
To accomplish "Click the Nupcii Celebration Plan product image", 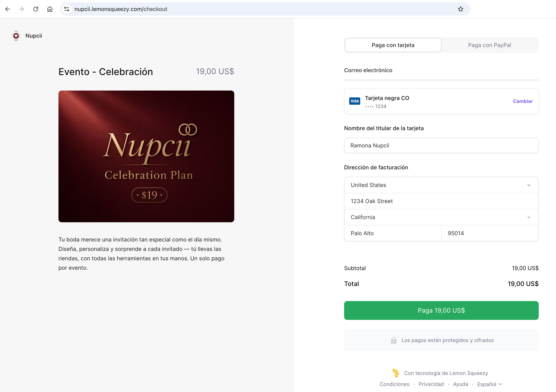I will pyautogui.click(x=146, y=156).
